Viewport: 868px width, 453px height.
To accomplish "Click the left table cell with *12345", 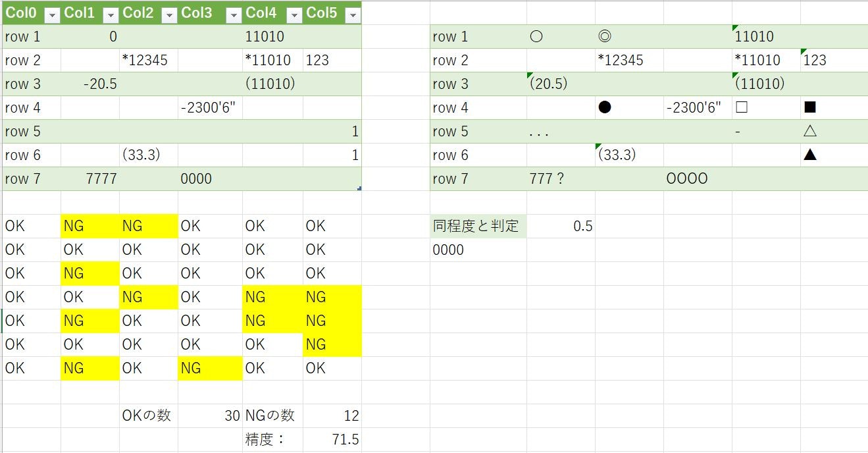I will click(x=149, y=60).
